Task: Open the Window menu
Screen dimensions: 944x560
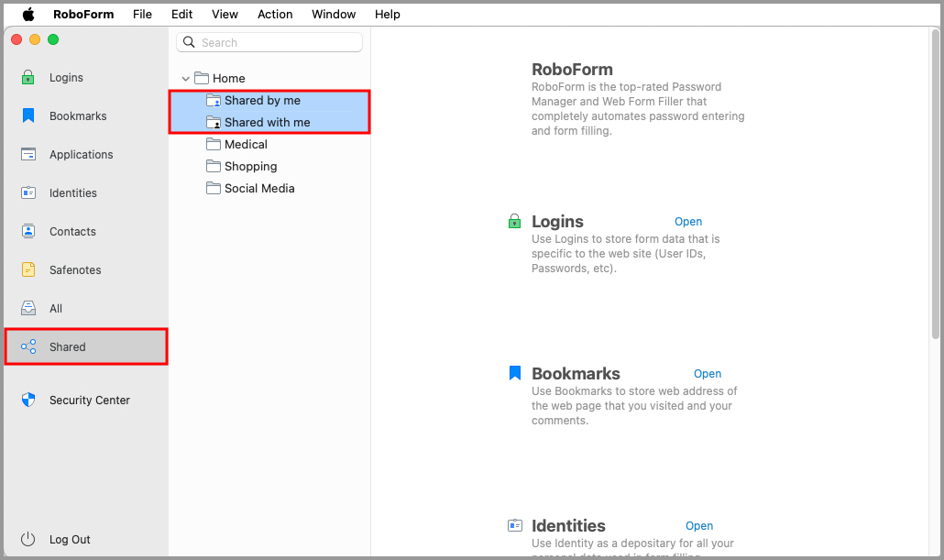Action: 334,14
